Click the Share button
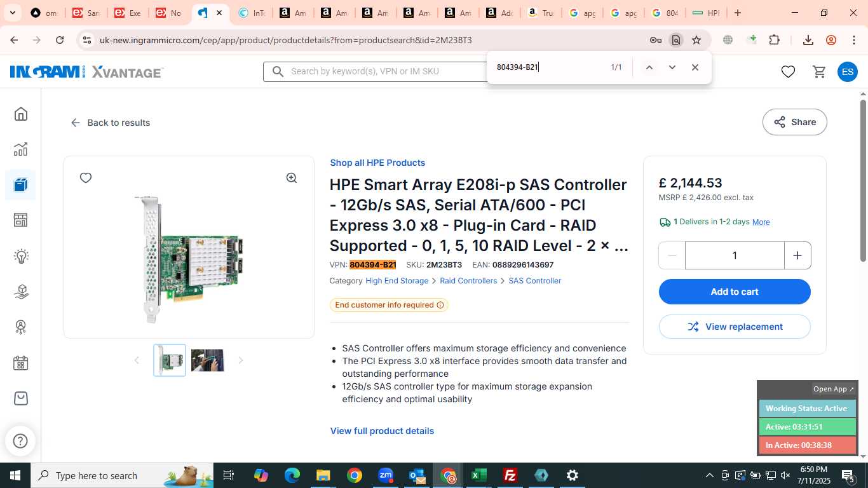The image size is (868, 488). click(794, 122)
